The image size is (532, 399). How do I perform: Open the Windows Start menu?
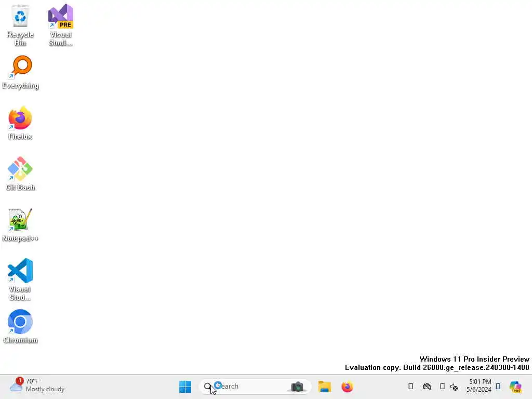[185, 387]
